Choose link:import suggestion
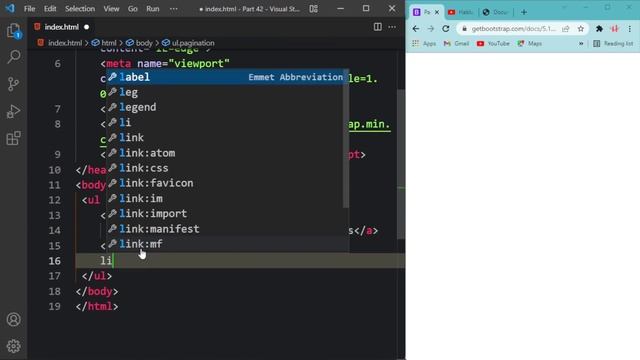The image size is (640, 360). [x=227, y=213]
